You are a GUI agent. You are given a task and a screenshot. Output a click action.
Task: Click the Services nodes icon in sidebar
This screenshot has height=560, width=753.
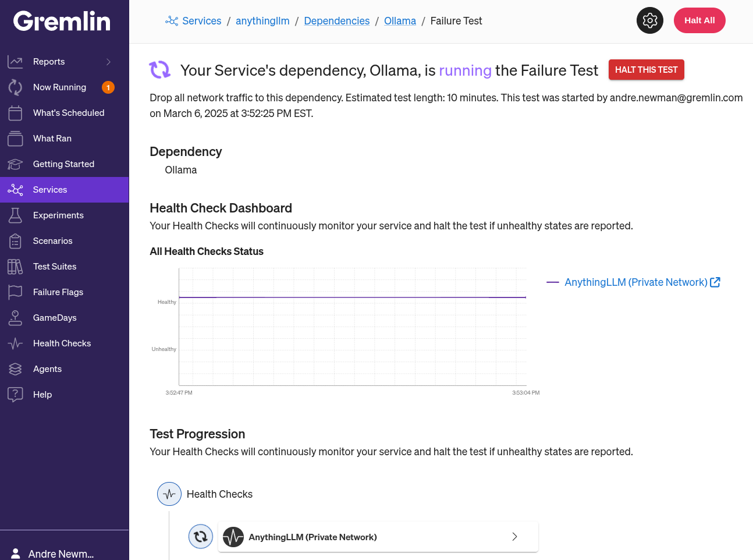tap(15, 190)
